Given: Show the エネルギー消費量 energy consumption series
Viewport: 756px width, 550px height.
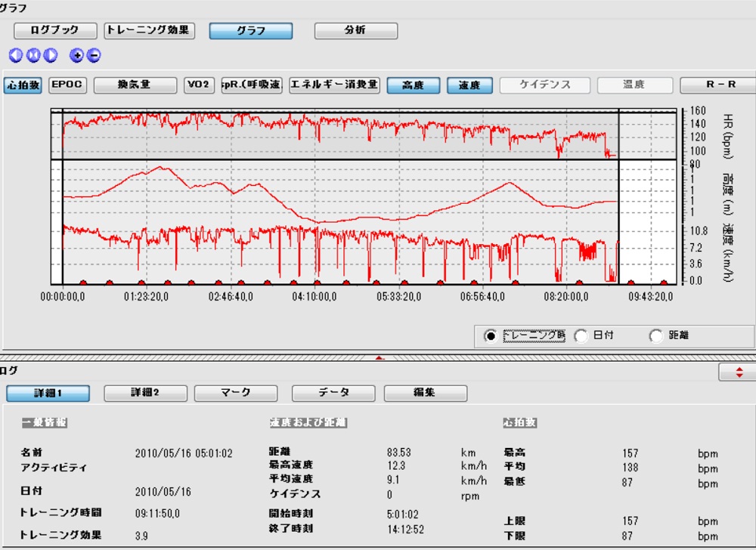Looking at the screenshot, I should pyautogui.click(x=334, y=85).
